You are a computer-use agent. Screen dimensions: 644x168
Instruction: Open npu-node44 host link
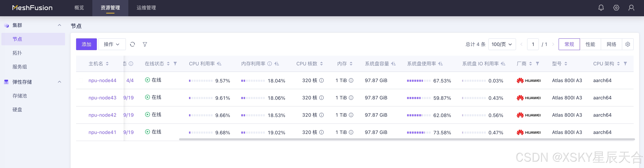pyautogui.click(x=103, y=81)
